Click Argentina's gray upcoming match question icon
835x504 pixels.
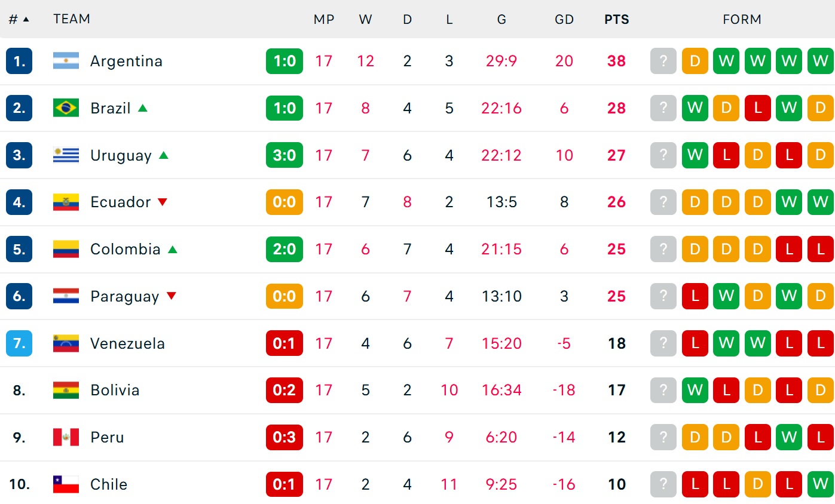click(663, 61)
